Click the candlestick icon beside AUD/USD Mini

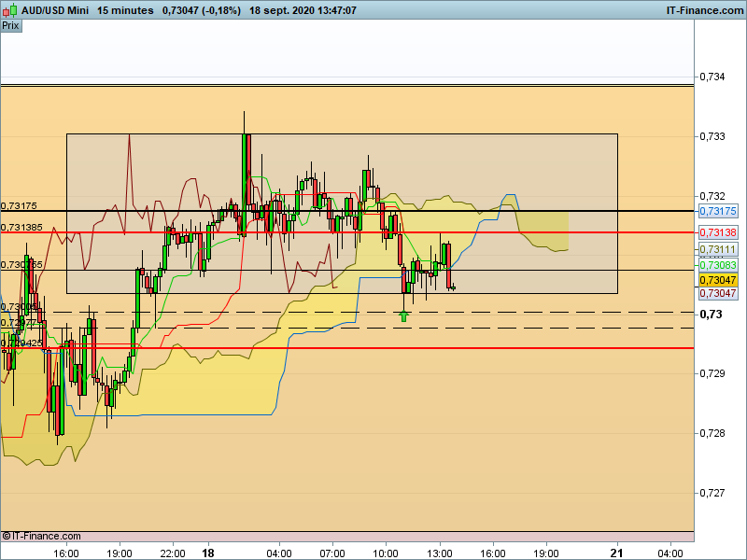(x=10, y=10)
